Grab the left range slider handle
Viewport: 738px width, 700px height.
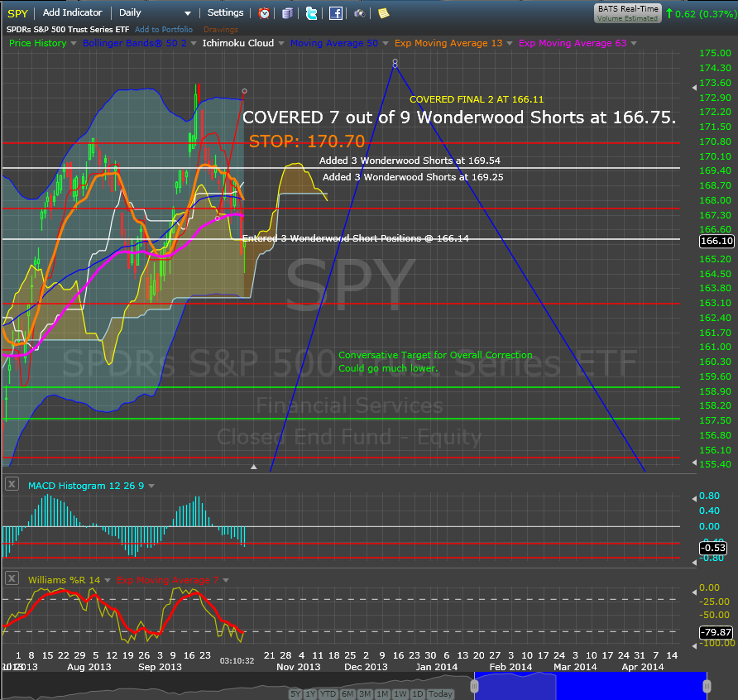click(x=474, y=687)
